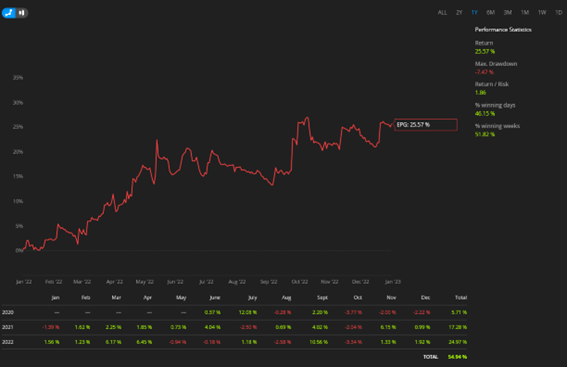Viewport: 567px width, 367px height.
Task: Click the Max. Drawdown label
Action: 496,64
